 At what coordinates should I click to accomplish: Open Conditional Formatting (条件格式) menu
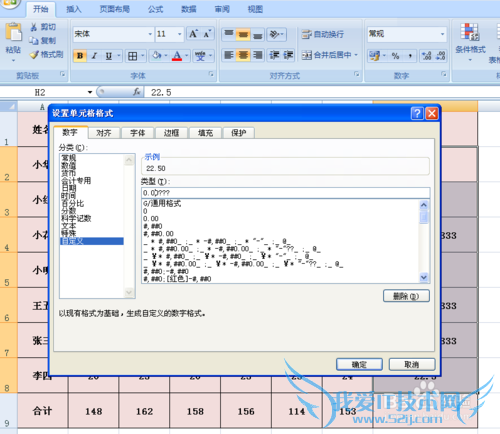pos(470,42)
